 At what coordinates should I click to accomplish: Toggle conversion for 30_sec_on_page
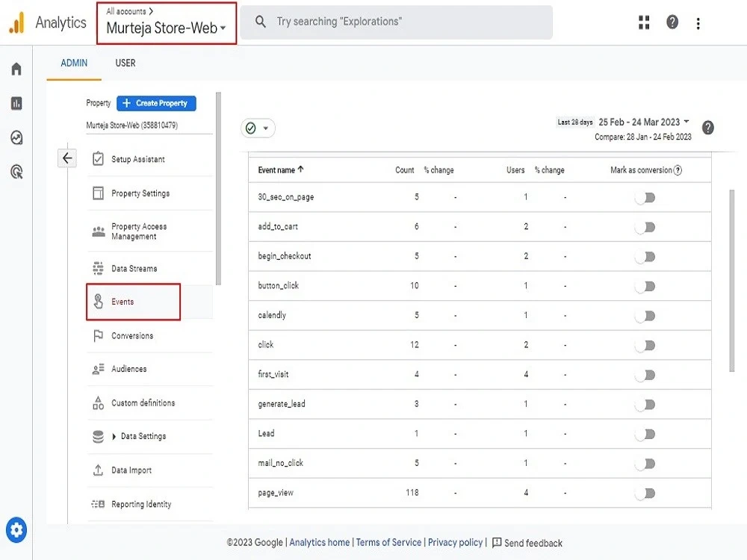(x=645, y=198)
